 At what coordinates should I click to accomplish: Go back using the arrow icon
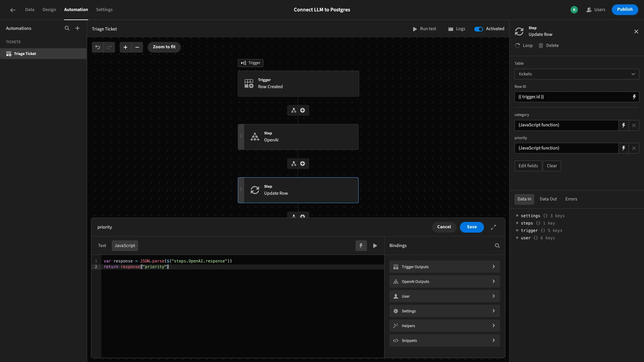(13, 10)
